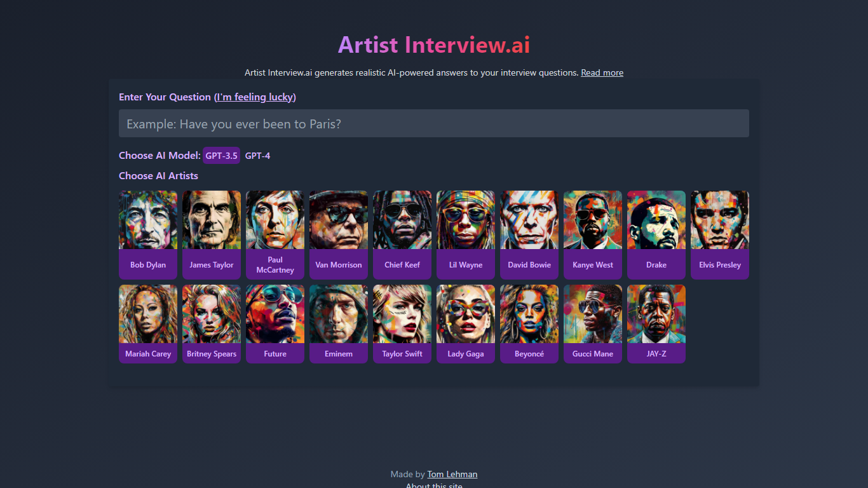
Task: Select the Van Morrison card
Action: [339, 234]
